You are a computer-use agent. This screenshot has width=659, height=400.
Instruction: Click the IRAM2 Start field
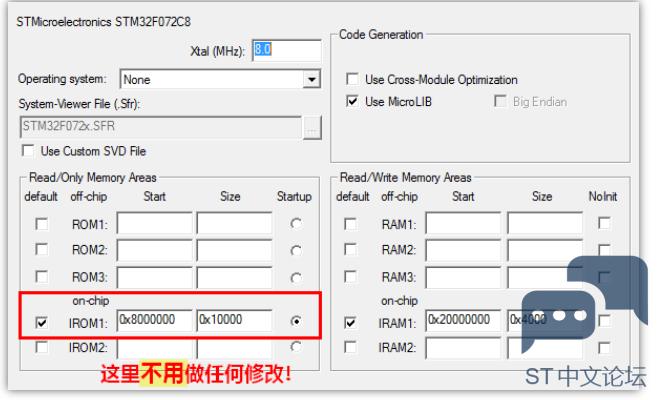(x=463, y=348)
